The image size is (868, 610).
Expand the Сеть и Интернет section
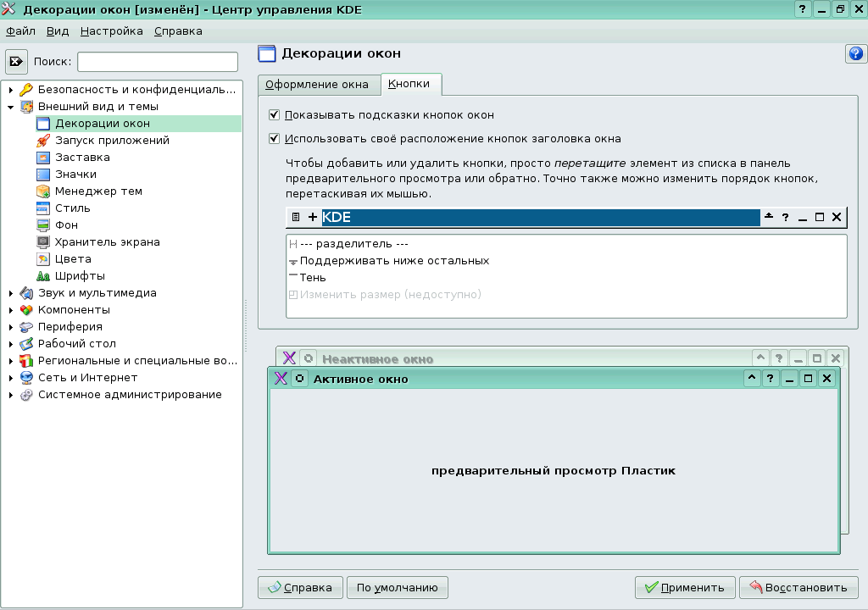tap(11, 376)
